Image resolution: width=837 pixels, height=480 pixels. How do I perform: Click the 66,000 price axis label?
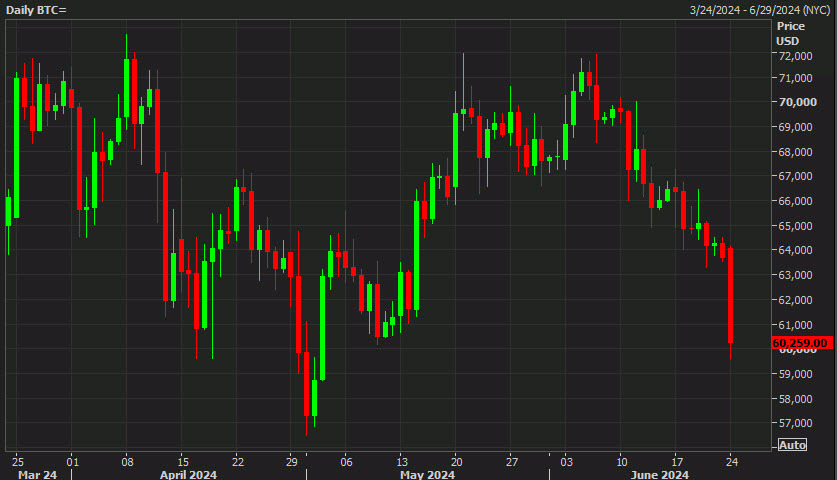[x=795, y=201]
